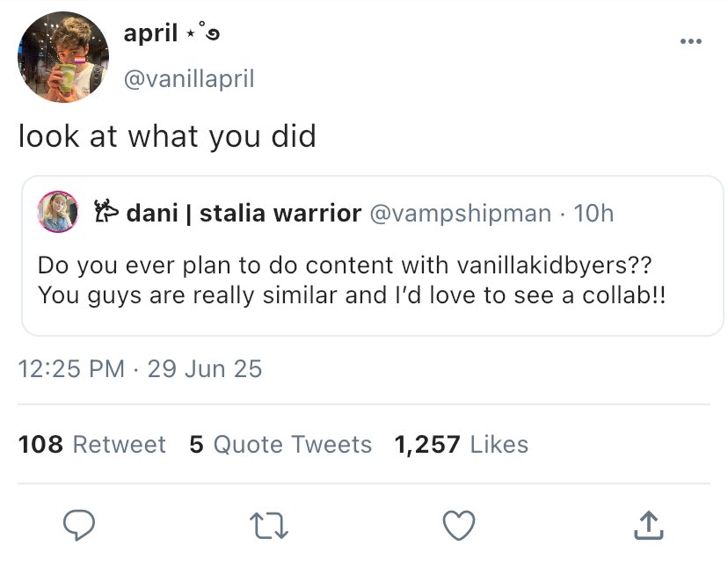The image size is (728, 567).
Task: See who gave the 1,257 Likes
Action: [x=462, y=445]
